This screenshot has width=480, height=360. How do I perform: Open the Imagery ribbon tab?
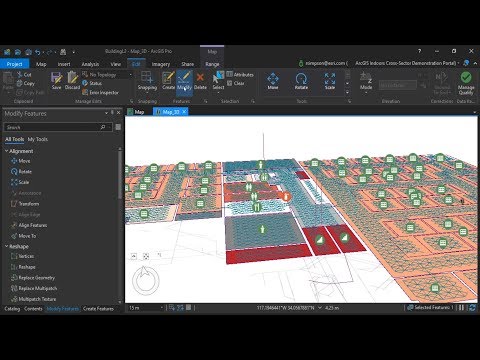pyautogui.click(x=161, y=64)
